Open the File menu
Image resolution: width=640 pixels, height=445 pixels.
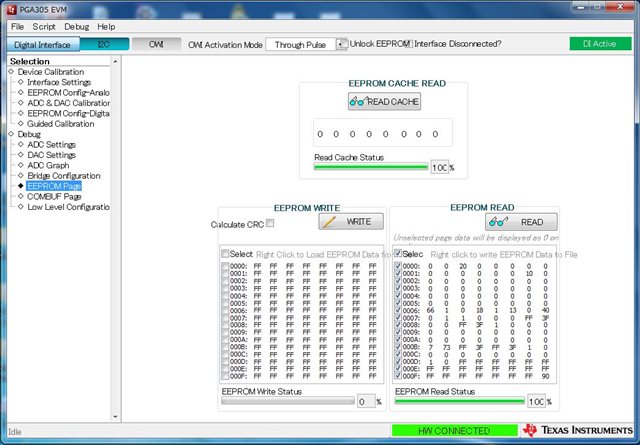pos(17,27)
